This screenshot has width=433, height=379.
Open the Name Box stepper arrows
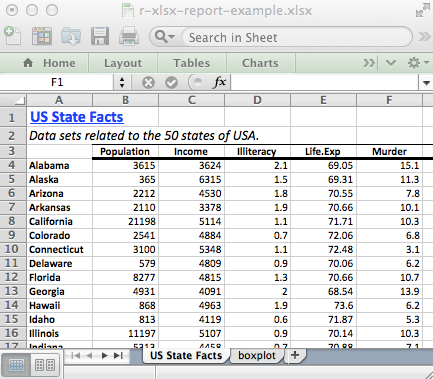pos(122,82)
